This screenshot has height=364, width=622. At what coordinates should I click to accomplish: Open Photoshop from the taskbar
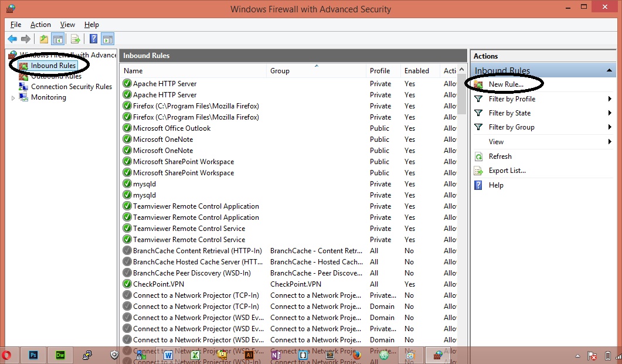coord(33,355)
